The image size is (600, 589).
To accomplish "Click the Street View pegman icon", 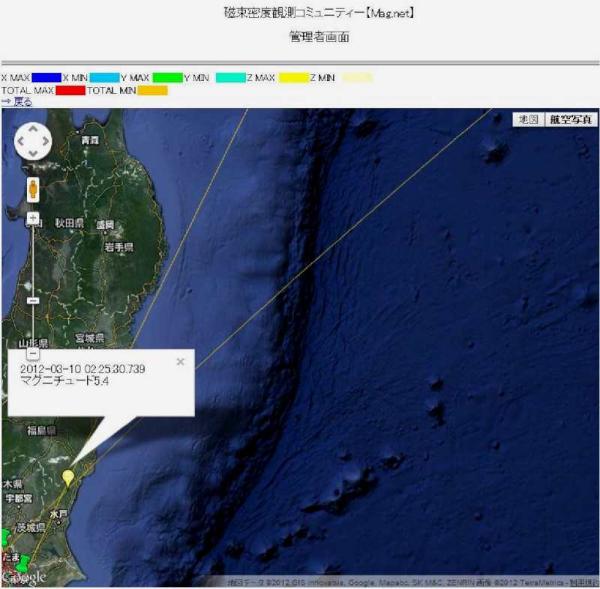I will pos(33,189).
